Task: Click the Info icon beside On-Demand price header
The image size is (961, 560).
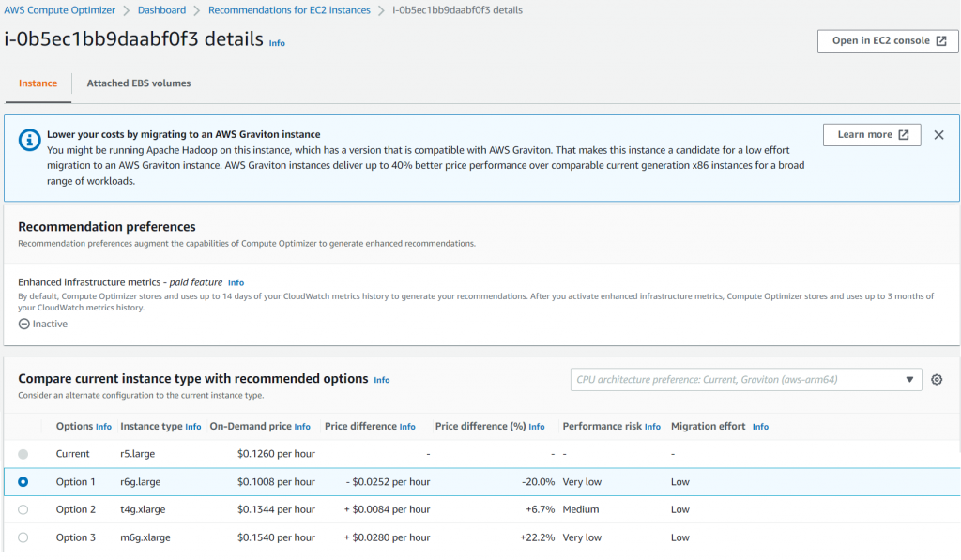Action: [x=302, y=426]
